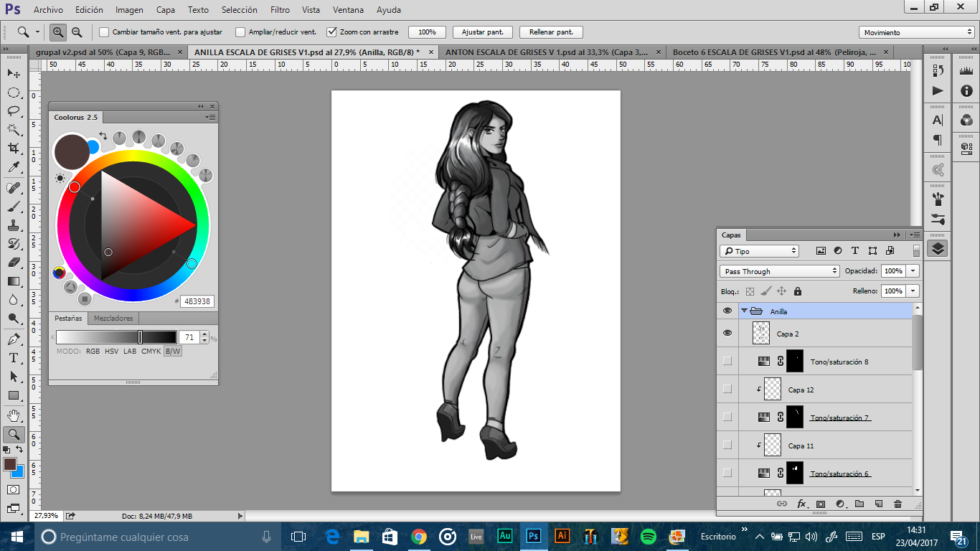
Task: Show the Capa 11 layer
Action: click(x=727, y=445)
